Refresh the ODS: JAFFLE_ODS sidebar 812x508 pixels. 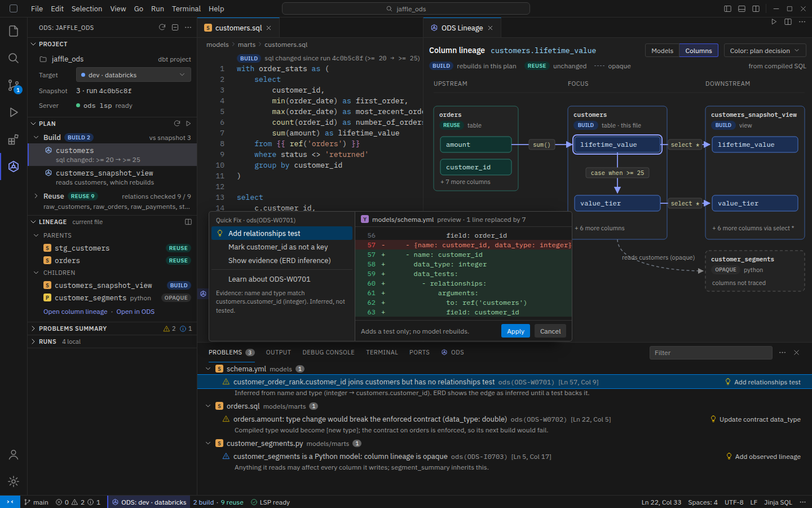tap(162, 27)
